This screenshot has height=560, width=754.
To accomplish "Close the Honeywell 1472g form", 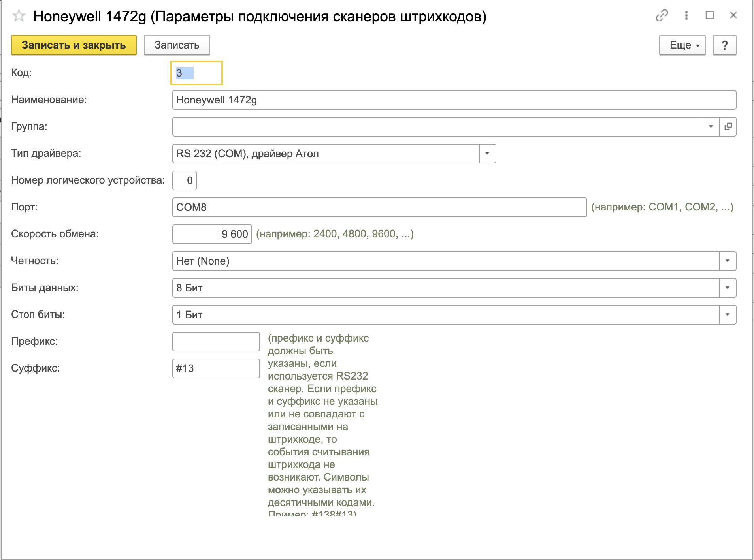I will tap(733, 15).
